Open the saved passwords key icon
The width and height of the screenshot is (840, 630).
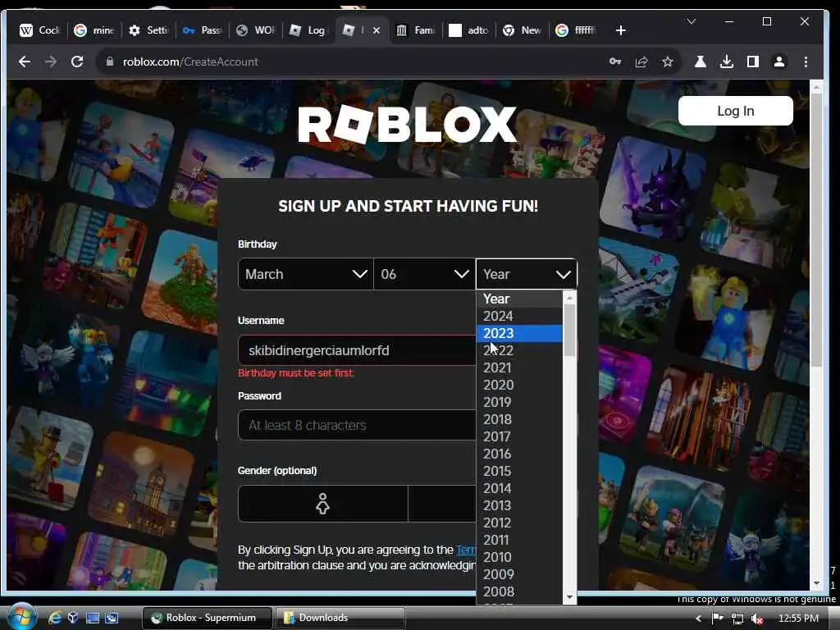615,62
